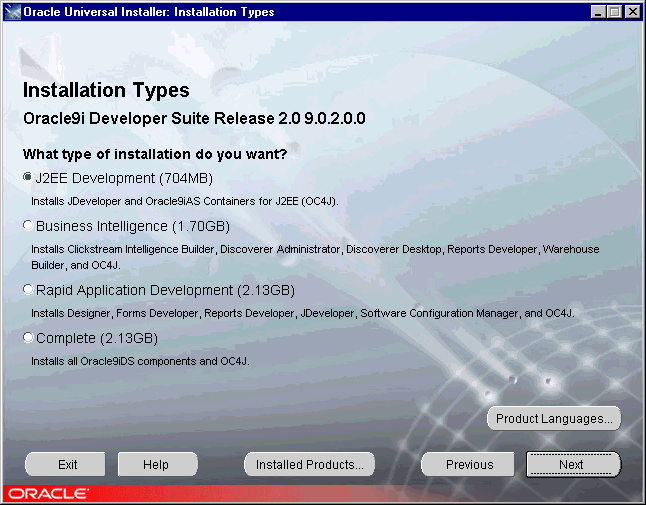
Task: Go back with the Previous button
Action: pos(468,464)
